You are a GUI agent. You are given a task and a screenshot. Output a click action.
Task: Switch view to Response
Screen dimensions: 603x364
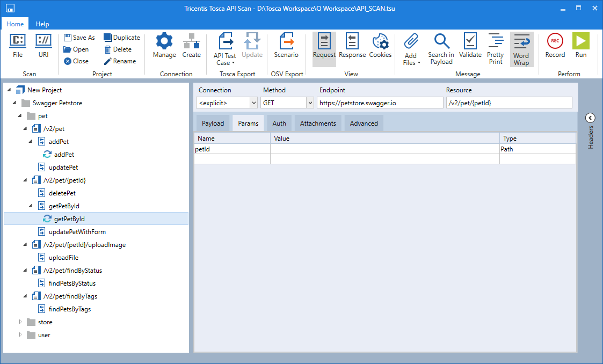coord(352,46)
